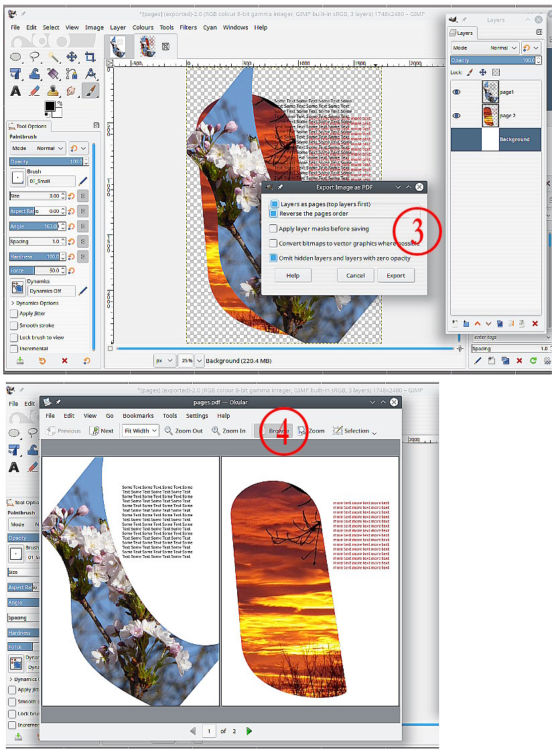
Task: Open the Windows menu in GIMP
Action: coord(235,27)
